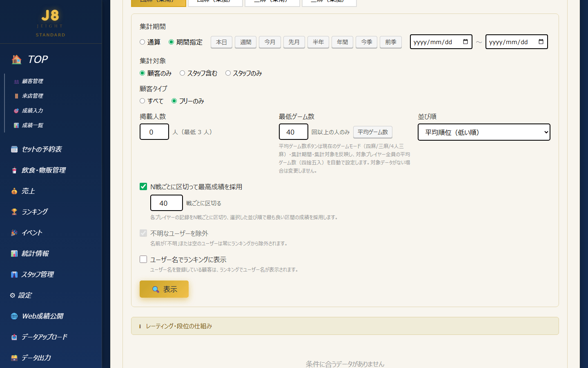Click the 年間 period button
This screenshot has height=368, width=588.
pyautogui.click(x=342, y=42)
